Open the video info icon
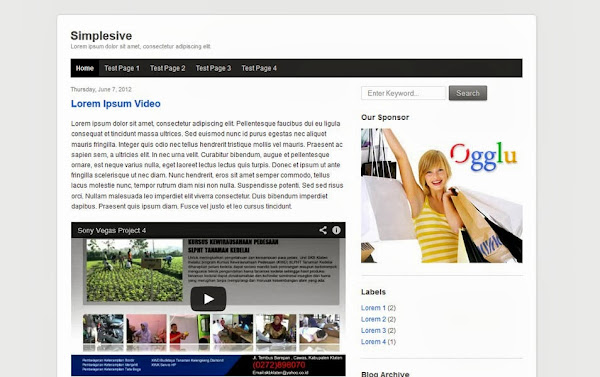The height and width of the screenshot is (377, 600). pos(336,230)
